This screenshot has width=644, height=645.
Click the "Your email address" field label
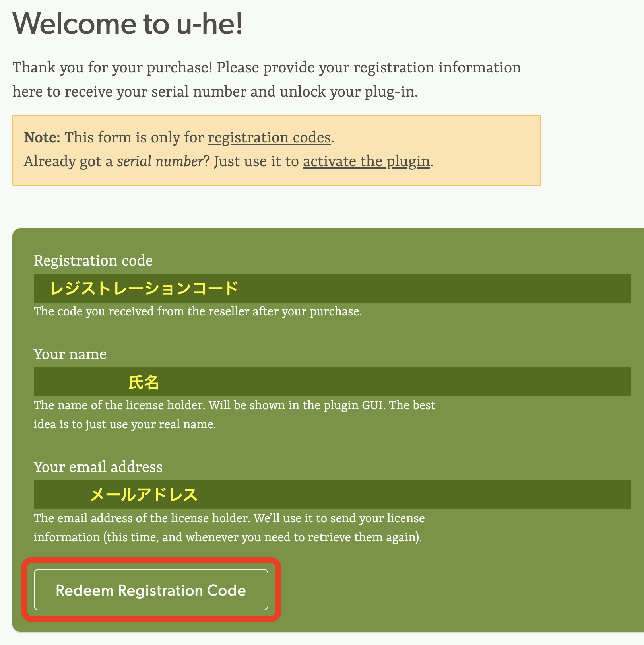(98, 467)
